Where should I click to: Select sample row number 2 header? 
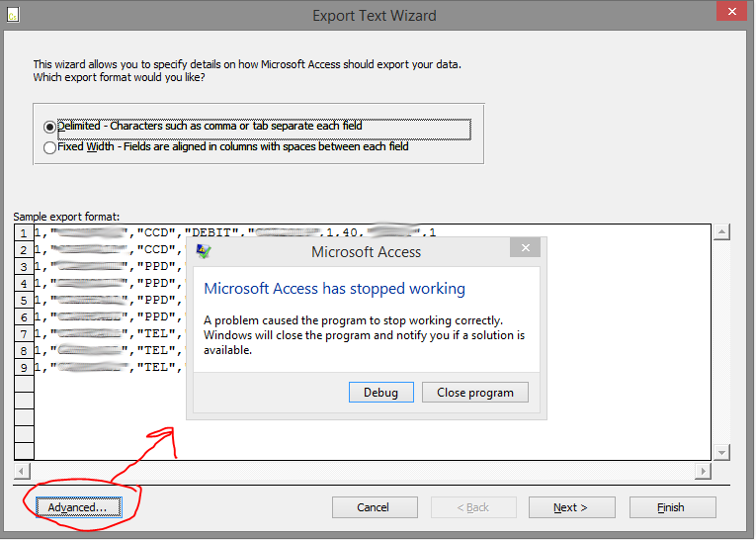tap(24, 250)
